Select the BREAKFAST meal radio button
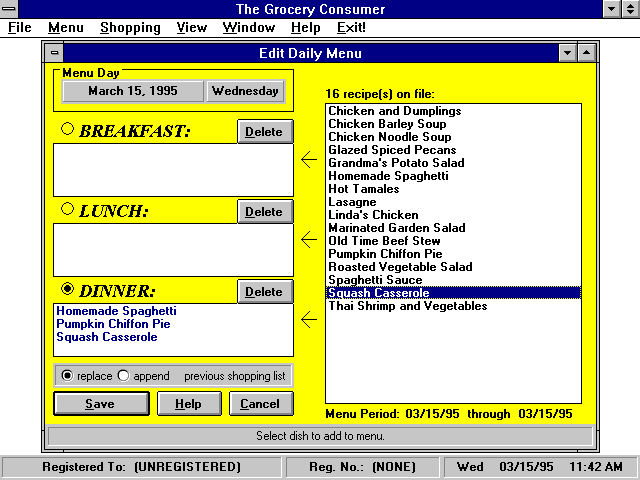The image size is (640, 480). click(x=68, y=129)
